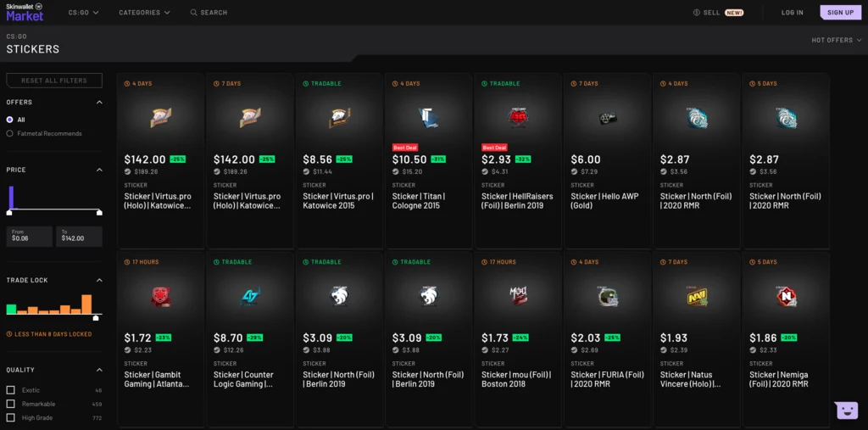The height and width of the screenshot is (430, 868).
Task: Click the LOG IN link
Action: coord(793,12)
